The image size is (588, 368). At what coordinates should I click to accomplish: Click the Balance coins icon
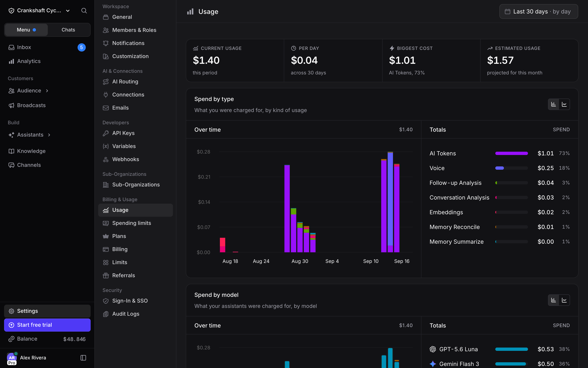11,339
